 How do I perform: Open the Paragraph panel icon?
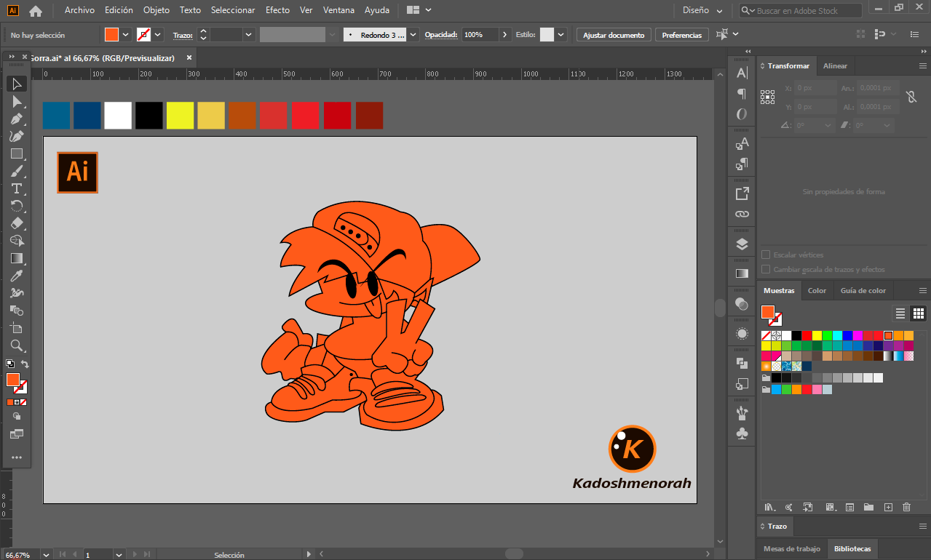742,93
